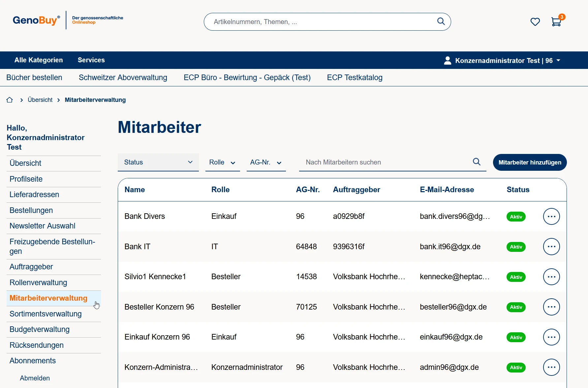Click the GenoBuy logo
This screenshot has width=588, height=388.
[x=36, y=20]
